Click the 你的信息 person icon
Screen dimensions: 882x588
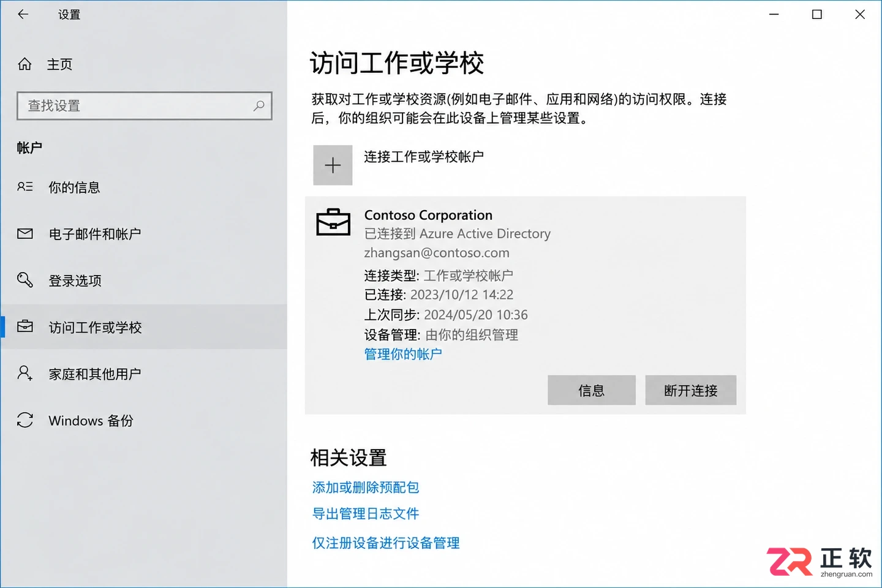tap(25, 187)
